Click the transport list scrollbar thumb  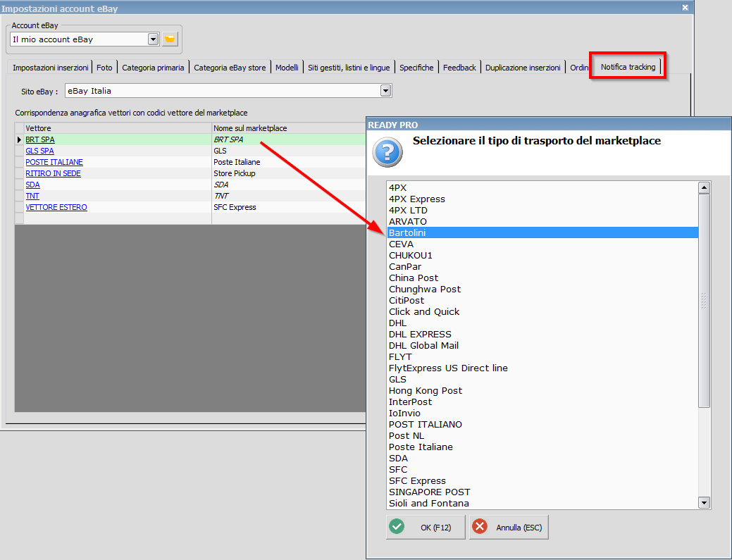pos(704,301)
